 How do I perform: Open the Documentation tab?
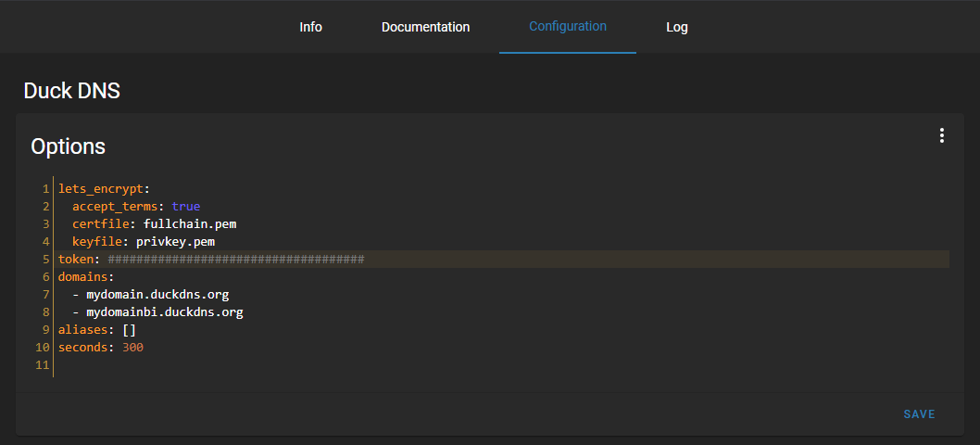426,27
